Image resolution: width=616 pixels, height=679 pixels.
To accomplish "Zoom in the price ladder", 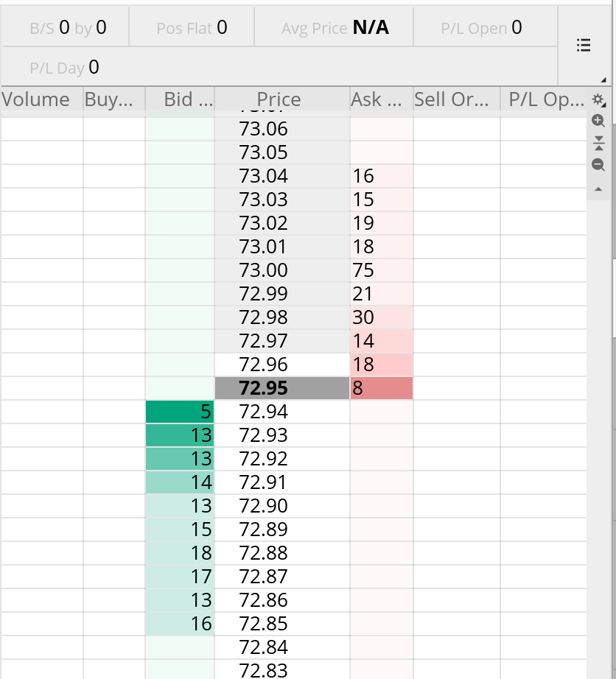I will (x=598, y=121).
